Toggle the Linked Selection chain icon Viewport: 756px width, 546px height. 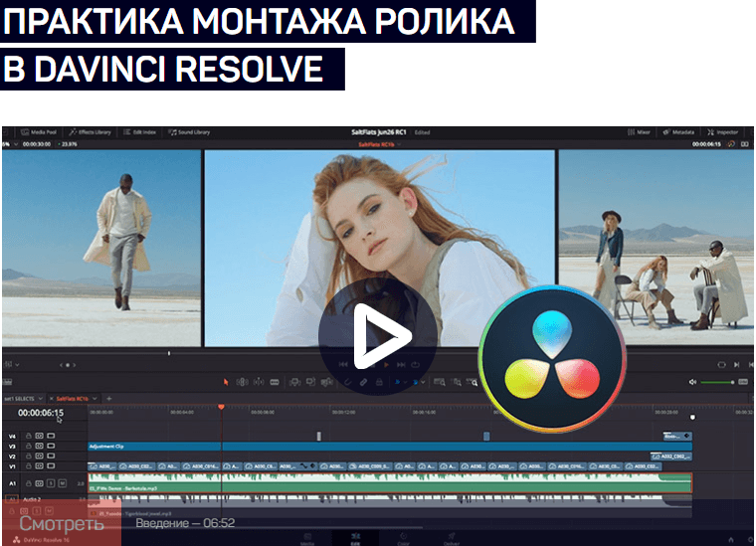point(363,382)
